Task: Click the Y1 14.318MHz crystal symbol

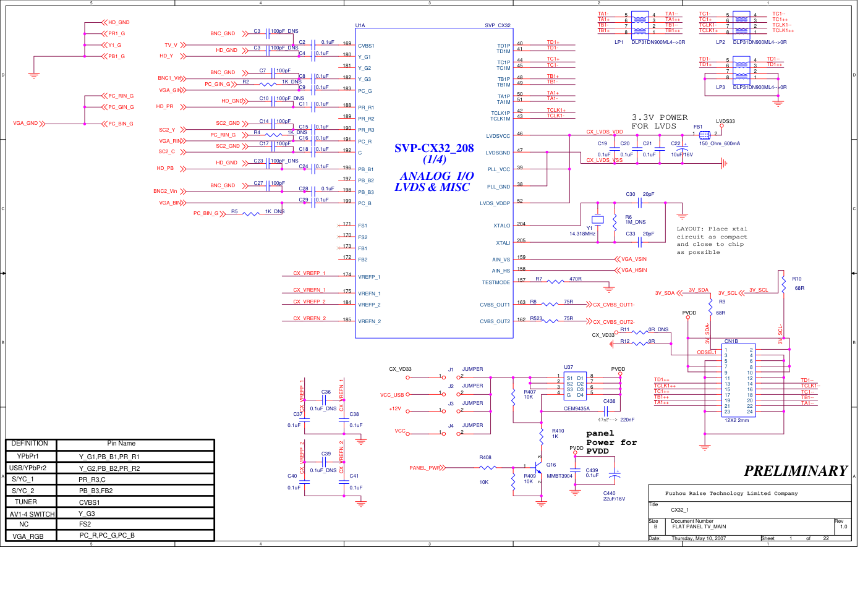Action: 597,220
